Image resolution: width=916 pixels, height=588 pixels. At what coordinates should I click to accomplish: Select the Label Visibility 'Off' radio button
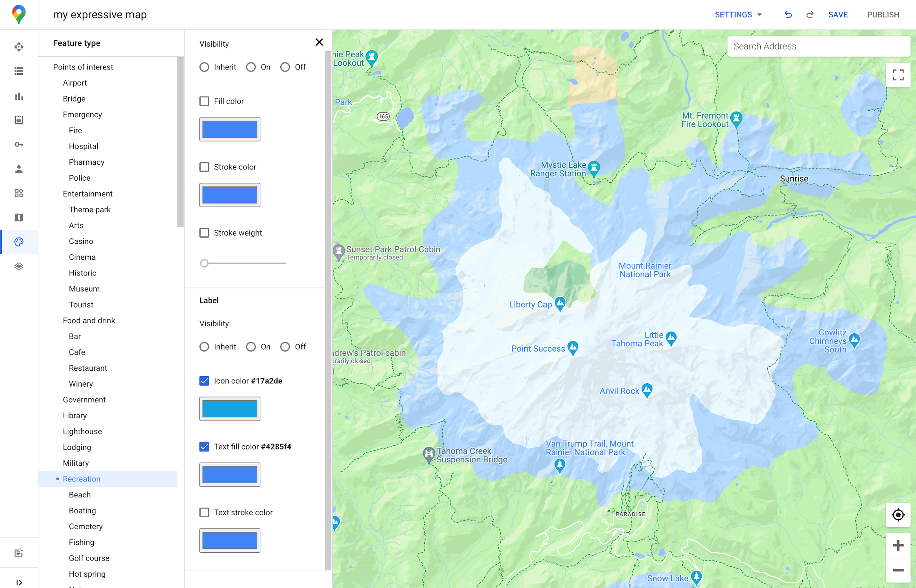(284, 346)
